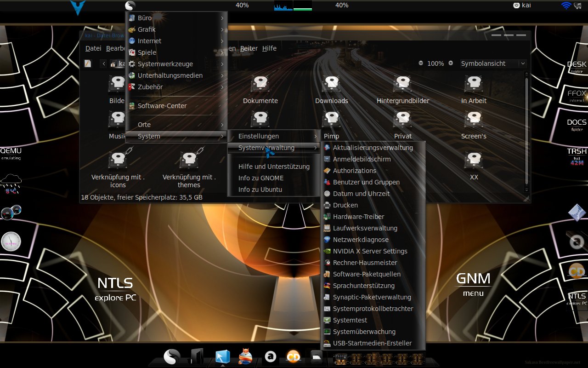Click the Systemtest icon
This screenshot has height=368, width=588.
pyautogui.click(x=327, y=320)
